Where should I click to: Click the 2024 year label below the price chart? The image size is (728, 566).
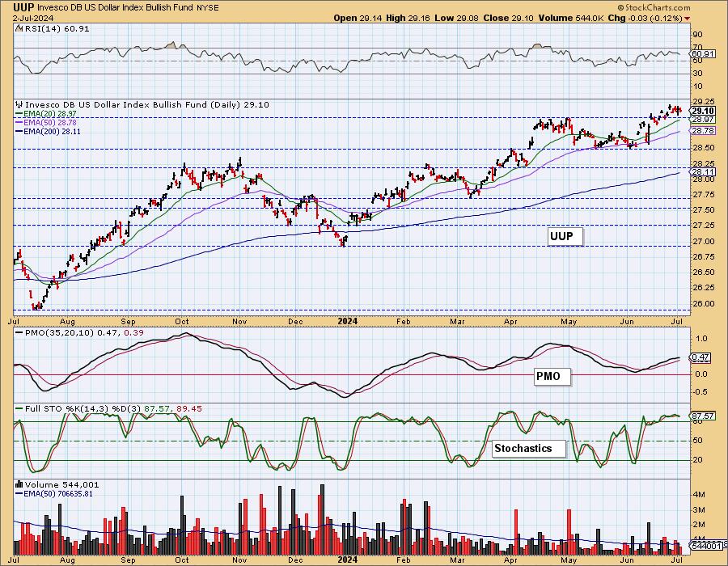[x=347, y=321]
